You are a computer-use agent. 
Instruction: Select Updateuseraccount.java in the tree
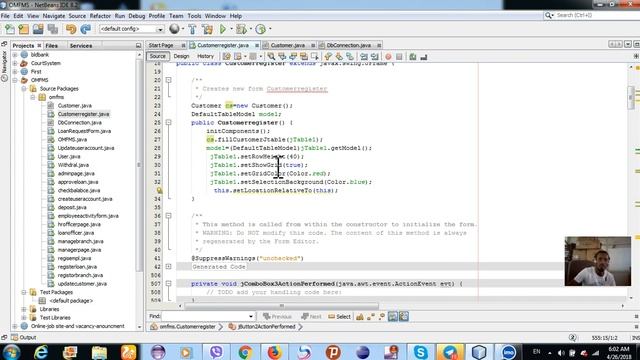86,148
